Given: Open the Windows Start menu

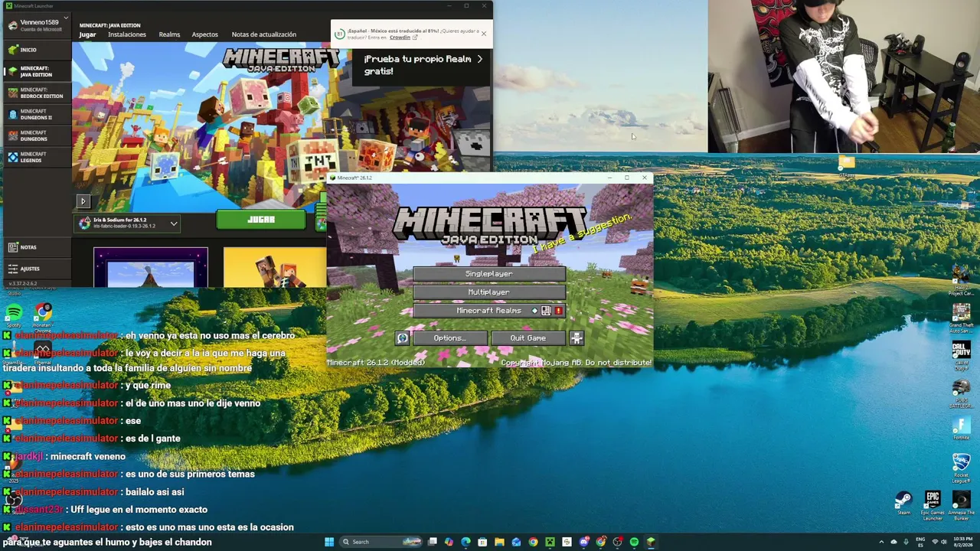Looking at the screenshot, I should click(x=329, y=542).
